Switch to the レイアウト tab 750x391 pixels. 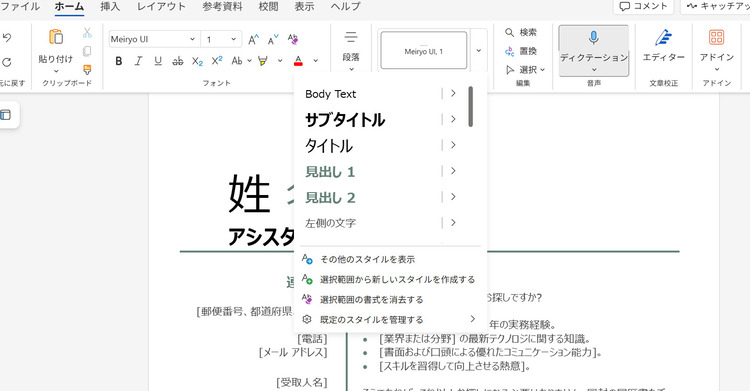point(161,6)
